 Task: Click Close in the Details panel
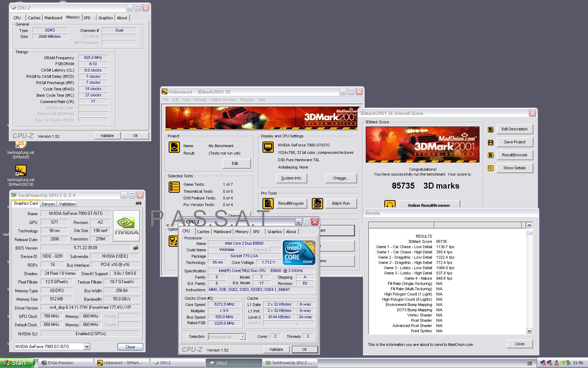tap(520, 344)
